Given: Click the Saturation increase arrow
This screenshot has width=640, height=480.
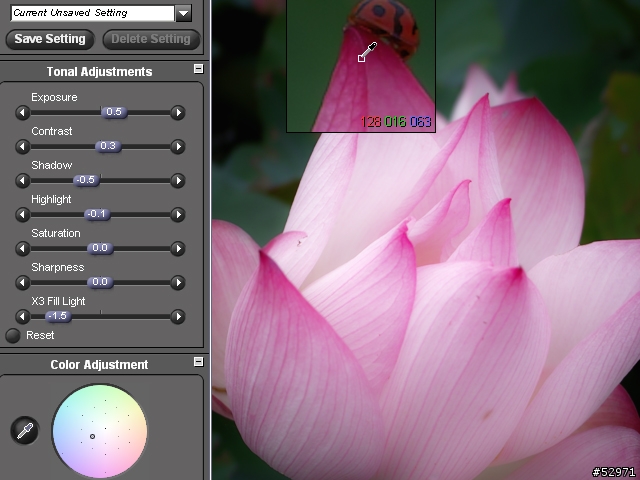Looking at the screenshot, I should pos(178,249).
